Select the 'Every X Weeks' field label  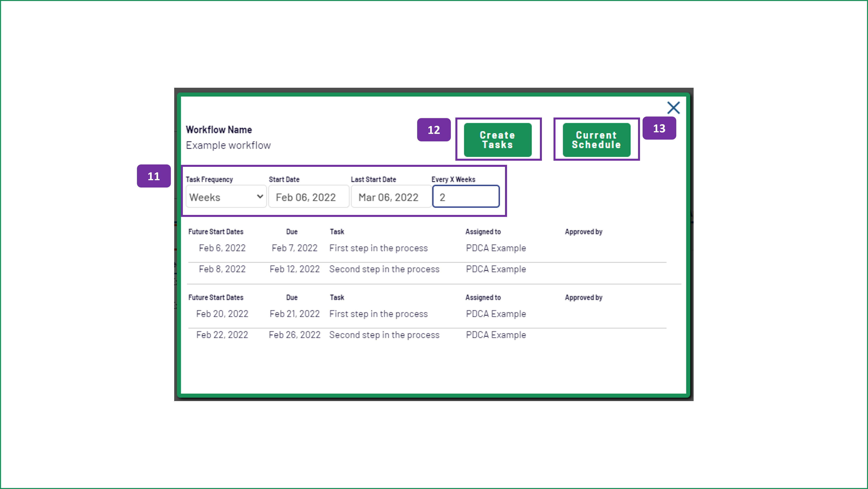pos(453,179)
